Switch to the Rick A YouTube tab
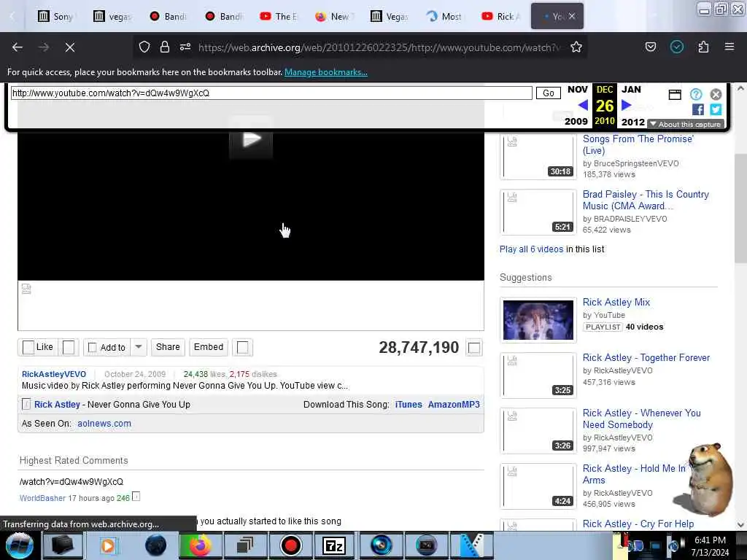This screenshot has width=747, height=560. tap(501, 16)
